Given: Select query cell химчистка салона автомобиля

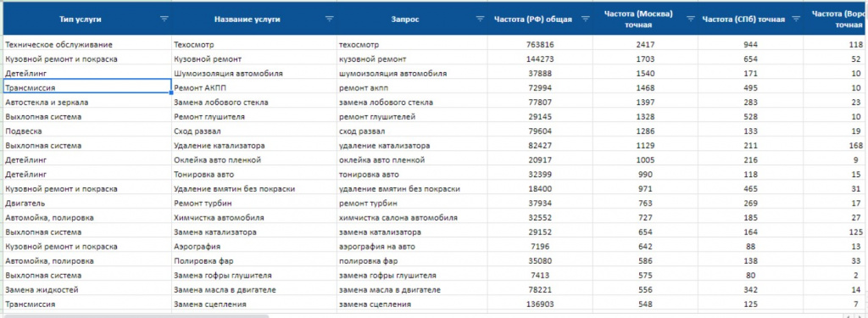Looking at the screenshot, I should (412, 217).
